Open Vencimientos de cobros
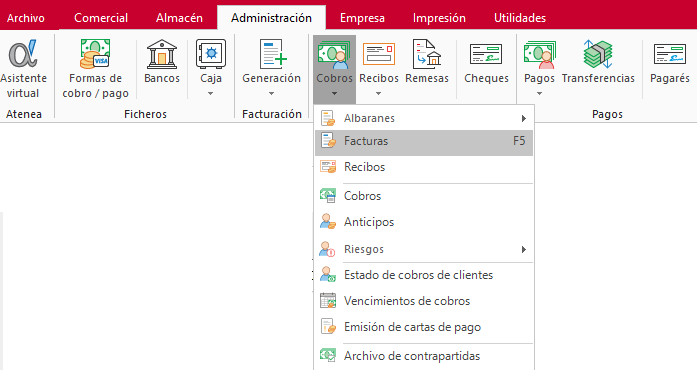Screen dimensions: 697x370 (424, 301)
